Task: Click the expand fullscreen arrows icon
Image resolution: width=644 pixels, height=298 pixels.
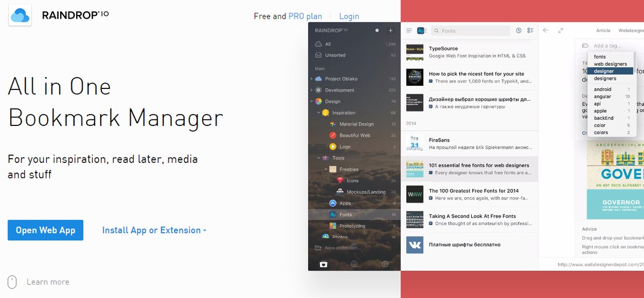Action: [560, 31]
